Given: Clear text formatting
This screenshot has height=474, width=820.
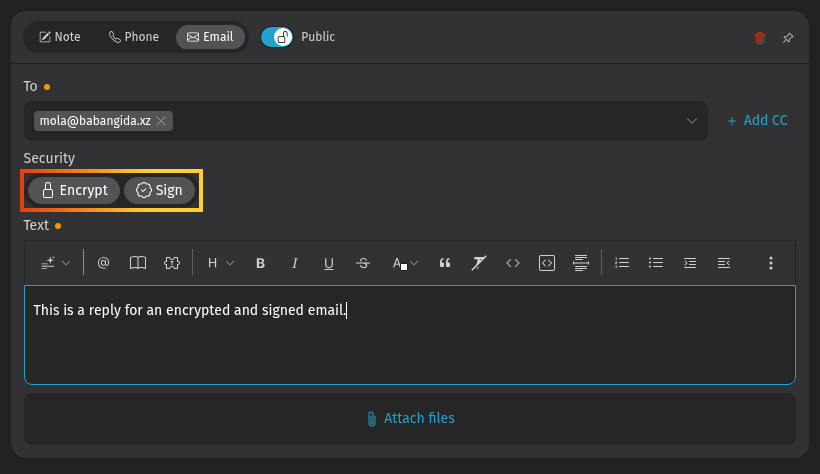Looking at the screenshot, I should click(479, 263).
